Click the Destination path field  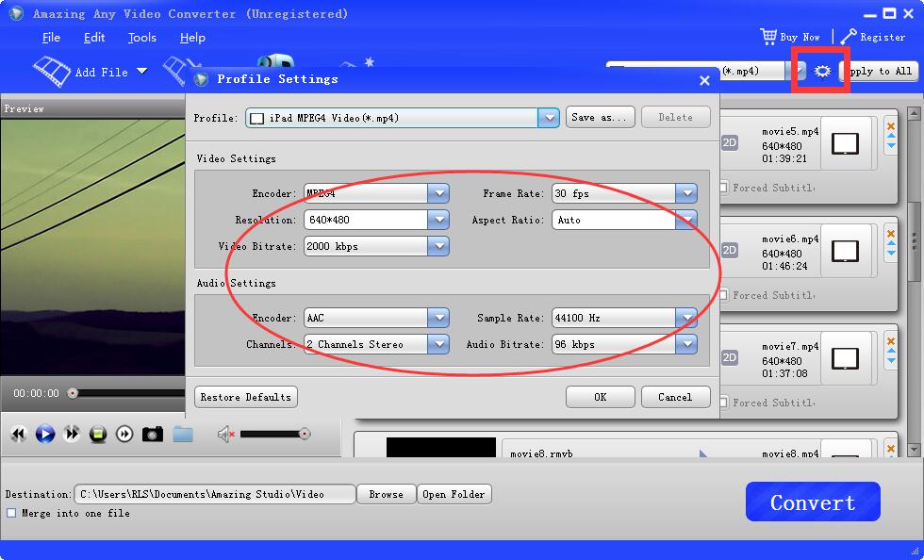(x=215, y=495)
